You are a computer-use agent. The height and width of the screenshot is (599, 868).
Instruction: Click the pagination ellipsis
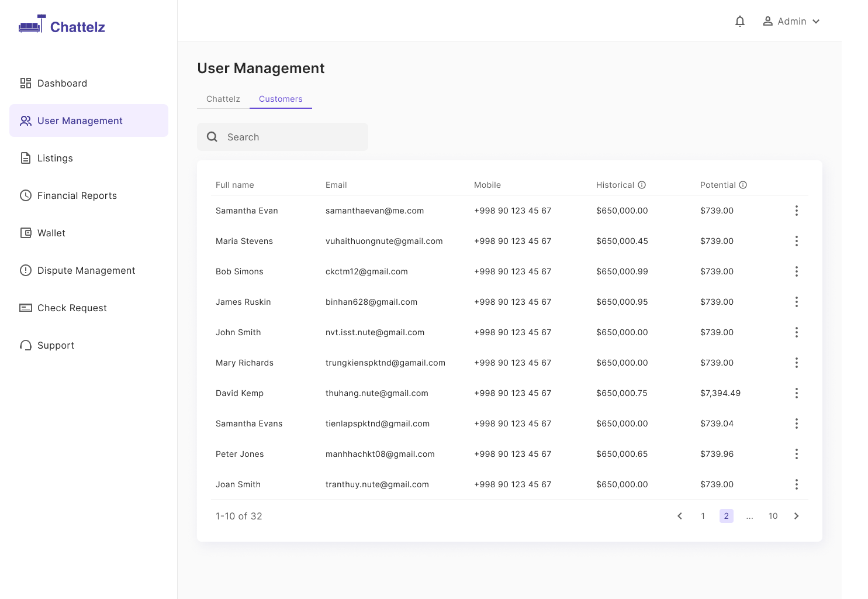coord(750,516)
